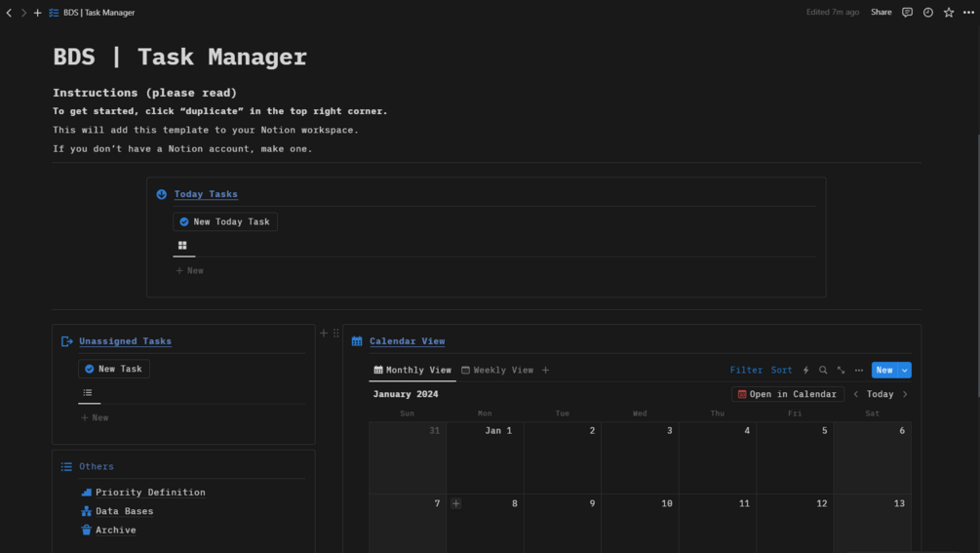Screen dimensions: 980x553
Task: Click the Today Tasks clock icon
Action: coord(161,194)
